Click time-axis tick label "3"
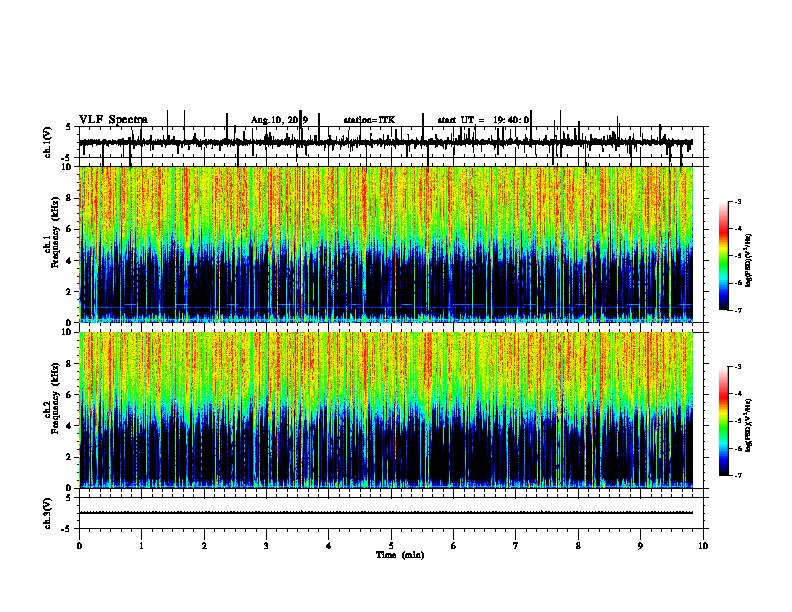Viewport: 792px width, 612px height. (x=266, y=546)
